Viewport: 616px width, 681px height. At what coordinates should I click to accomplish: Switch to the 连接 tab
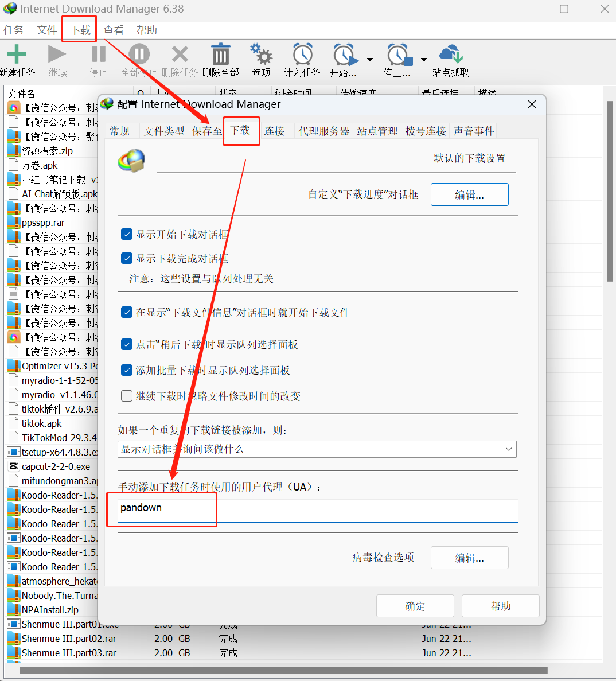tap(274, 131)
